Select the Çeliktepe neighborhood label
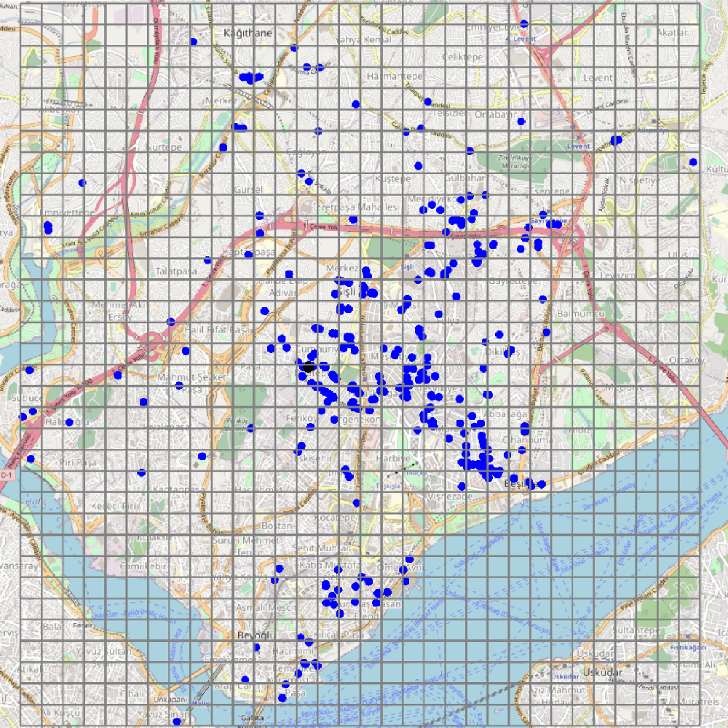This screenshot has height=728, width=728. 462,57
